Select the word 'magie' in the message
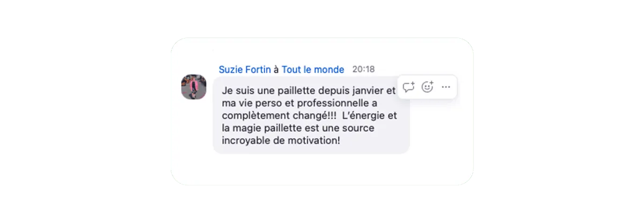The width and height of the screenshot is (644, 216). [244, 129]
